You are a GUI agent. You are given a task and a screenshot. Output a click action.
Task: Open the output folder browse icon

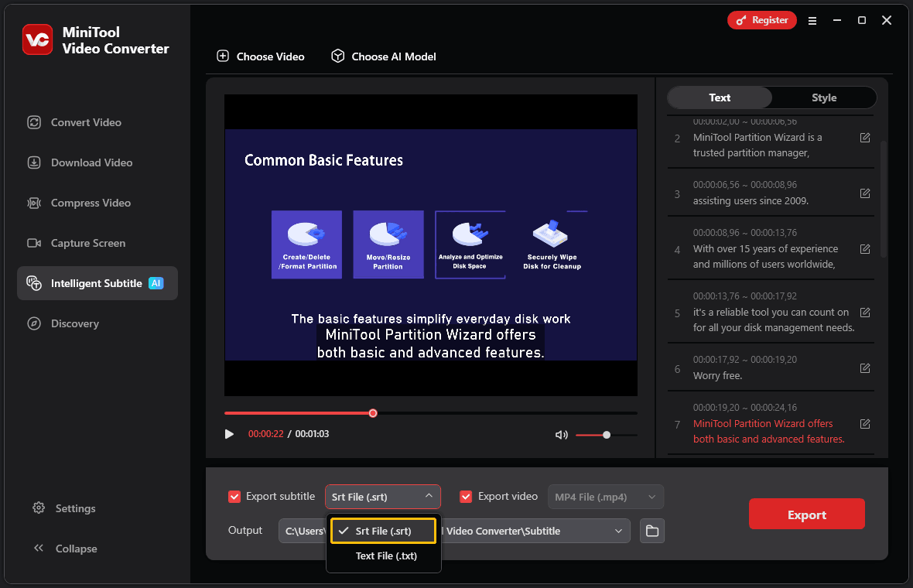[x=651, y=531]
